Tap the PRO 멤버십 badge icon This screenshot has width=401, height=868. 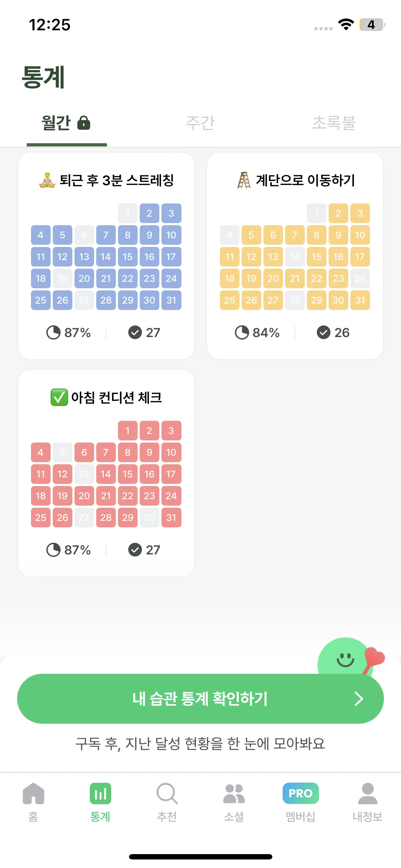tap(300, 793)
